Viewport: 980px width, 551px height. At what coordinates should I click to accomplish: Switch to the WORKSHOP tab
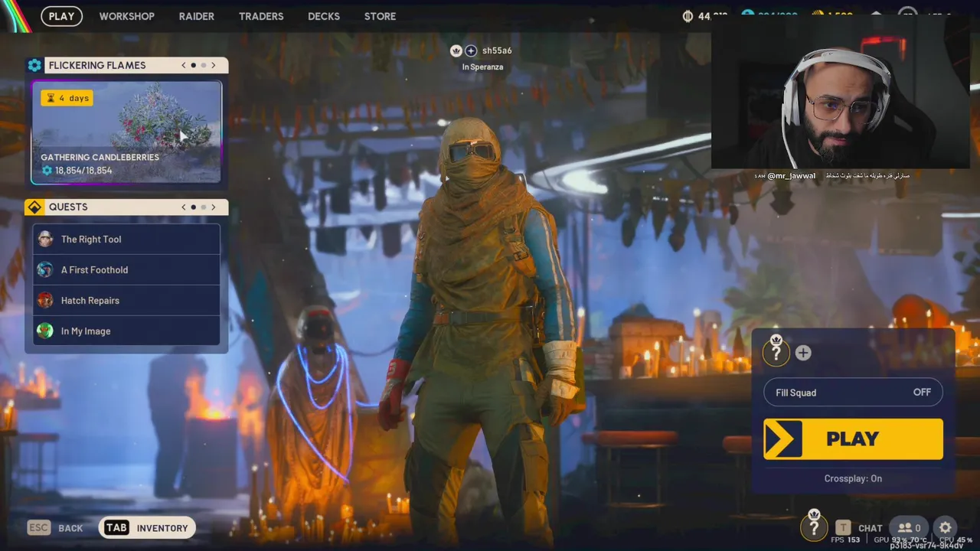126,16
